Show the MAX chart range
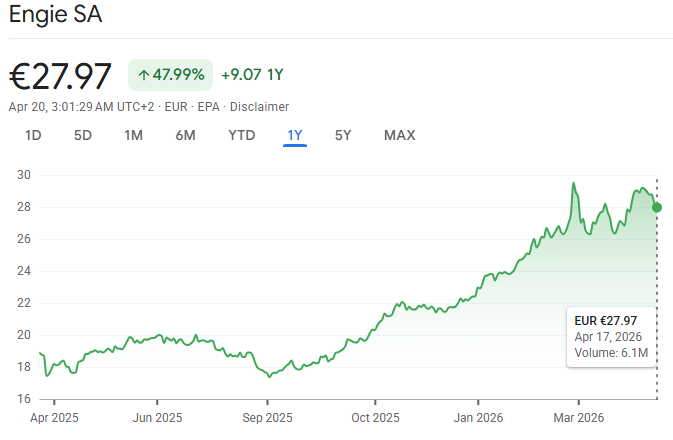The width and height of the screenshot is (673, 440). click(x=400, y=136)
